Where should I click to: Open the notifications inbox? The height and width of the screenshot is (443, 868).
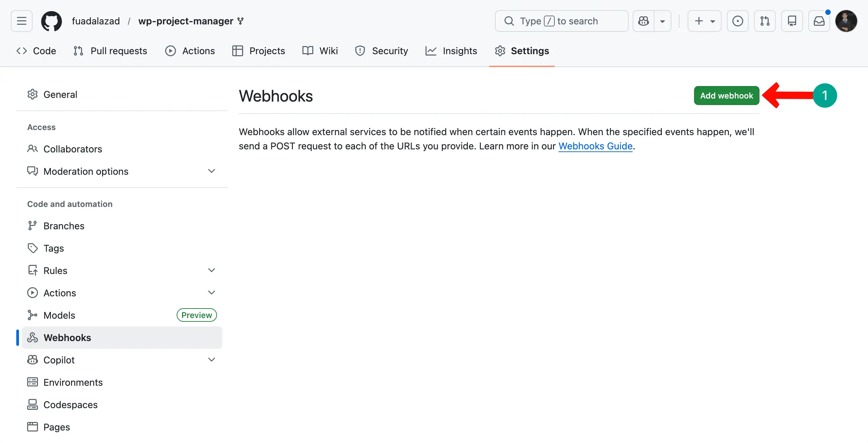point(819,21)
